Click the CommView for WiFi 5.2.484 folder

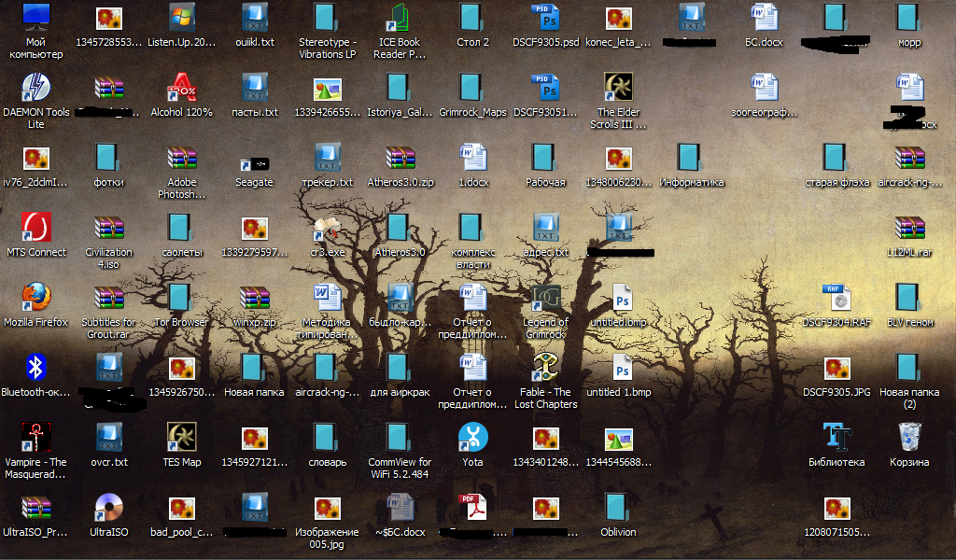(400, 438)
